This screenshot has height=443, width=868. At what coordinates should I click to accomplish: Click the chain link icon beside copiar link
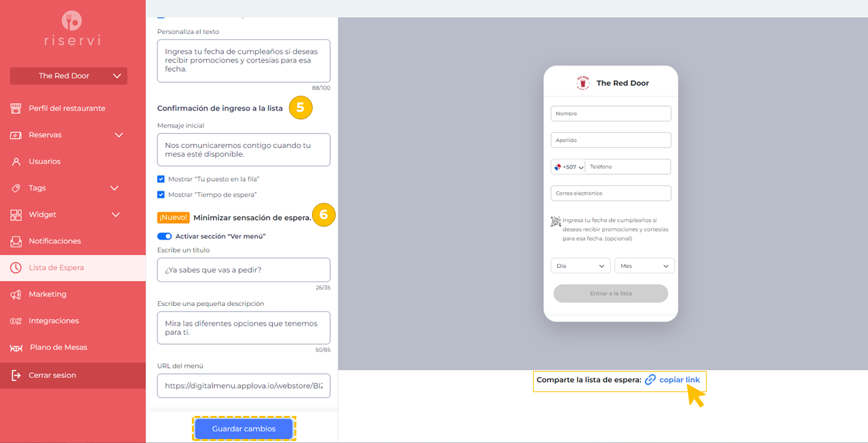coord(650,380)
